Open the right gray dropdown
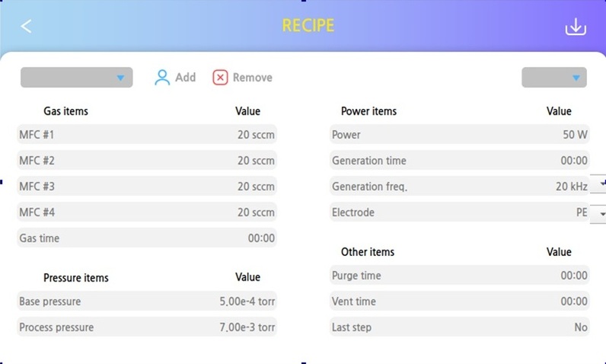The image size is (606, 364). coord(553,77)
